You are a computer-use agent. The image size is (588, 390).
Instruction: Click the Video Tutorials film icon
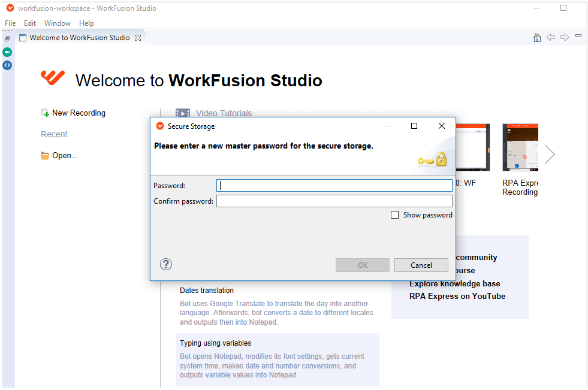click(183, 113)
